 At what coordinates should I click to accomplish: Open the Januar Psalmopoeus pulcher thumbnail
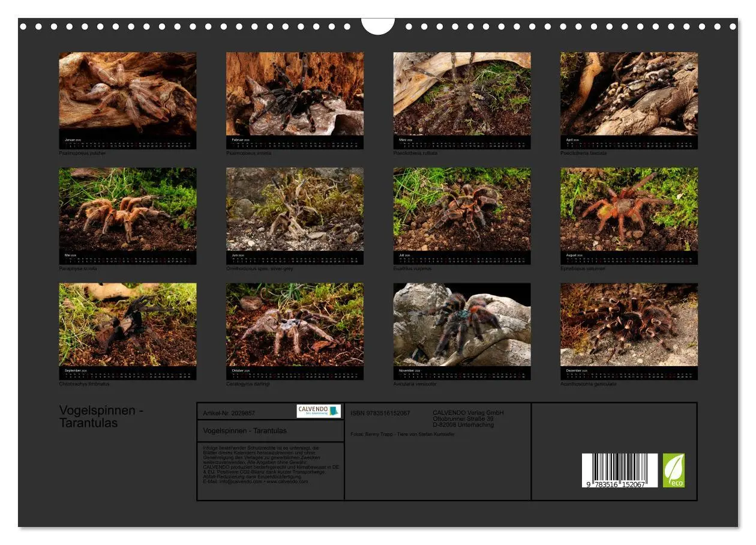128,96
